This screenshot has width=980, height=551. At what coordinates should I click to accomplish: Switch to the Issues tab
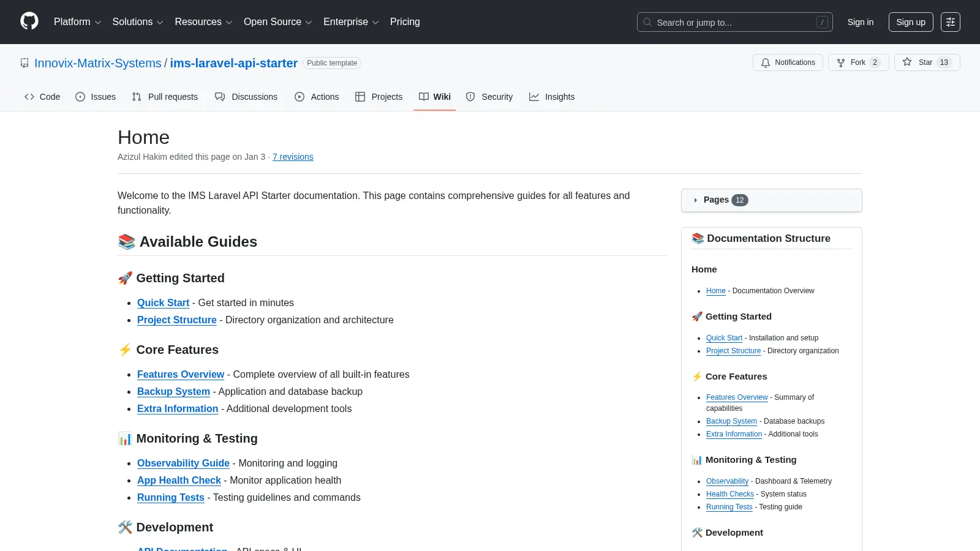tap(96, 97)
